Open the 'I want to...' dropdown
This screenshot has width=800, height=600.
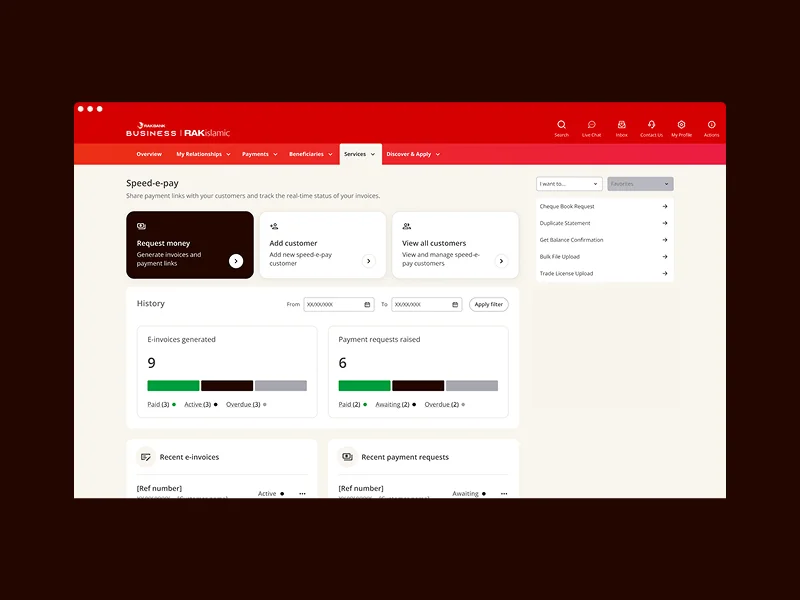tap(569, 184)
